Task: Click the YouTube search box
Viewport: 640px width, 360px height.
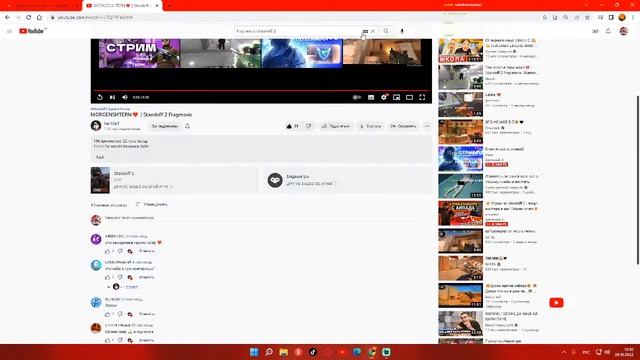Action: (298, 31)
